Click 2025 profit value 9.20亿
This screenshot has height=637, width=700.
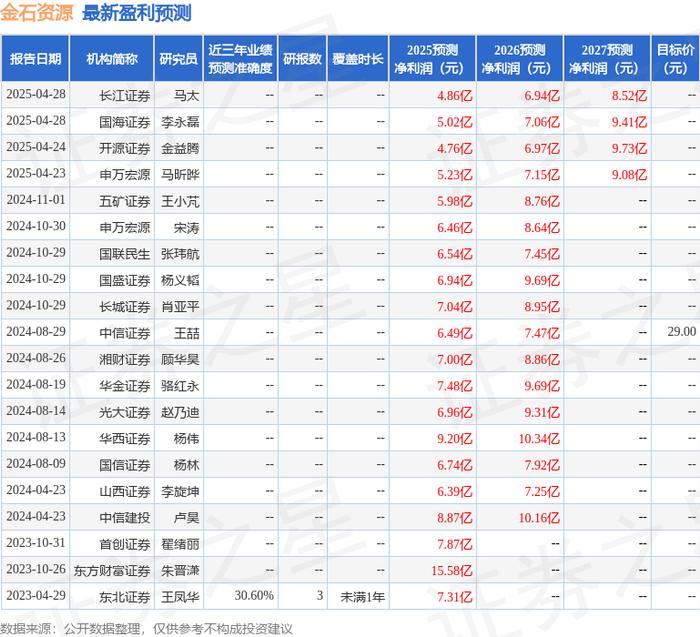454,439
